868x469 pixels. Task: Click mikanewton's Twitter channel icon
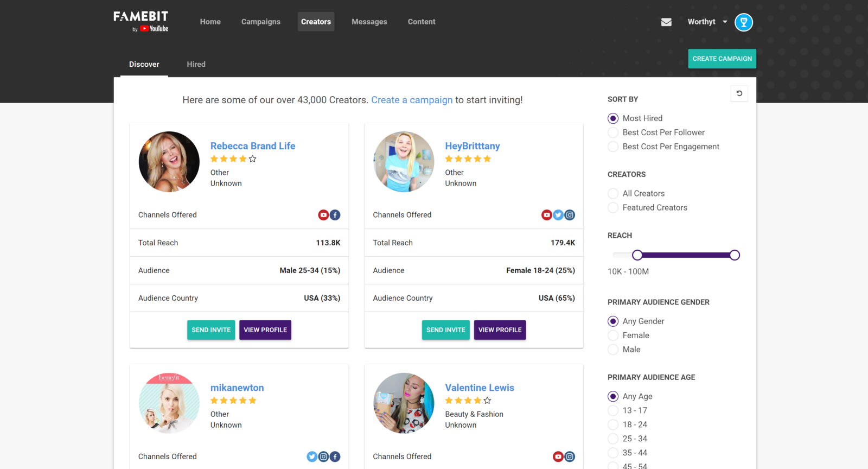312,457
